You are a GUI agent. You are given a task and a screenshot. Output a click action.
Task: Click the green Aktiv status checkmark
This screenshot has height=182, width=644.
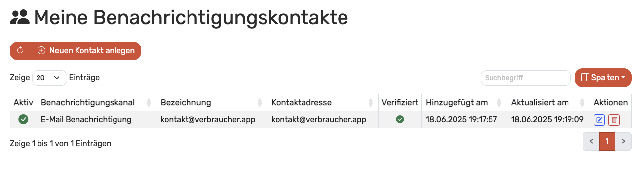click(23, 119)
